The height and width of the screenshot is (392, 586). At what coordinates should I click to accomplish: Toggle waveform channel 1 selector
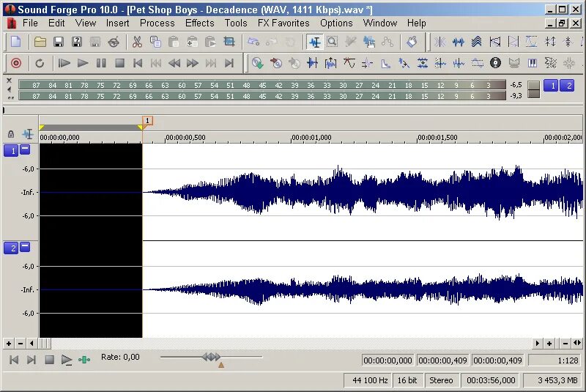coord(11,151)
